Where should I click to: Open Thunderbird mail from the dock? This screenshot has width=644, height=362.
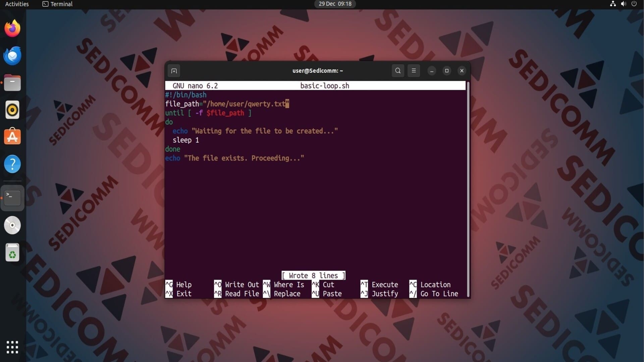pyautogui.click(x=12, y=56)
